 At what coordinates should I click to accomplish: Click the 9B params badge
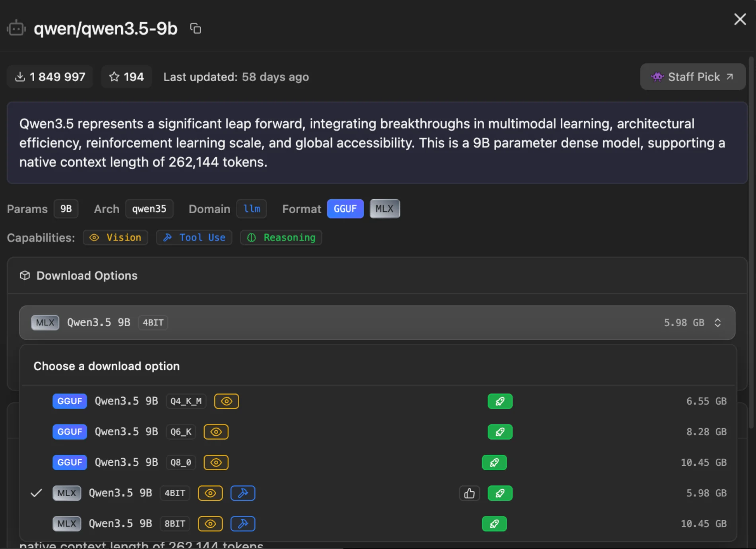tap(66, 209)
